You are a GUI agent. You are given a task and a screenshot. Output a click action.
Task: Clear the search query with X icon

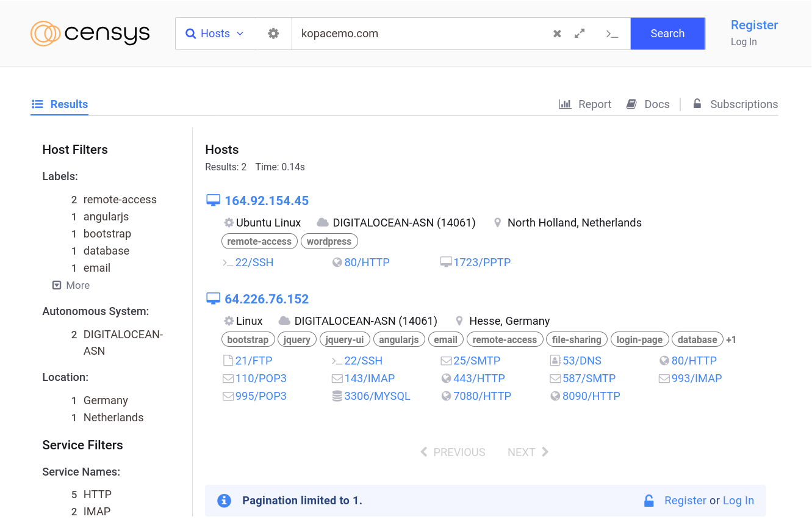pos(557,34)
